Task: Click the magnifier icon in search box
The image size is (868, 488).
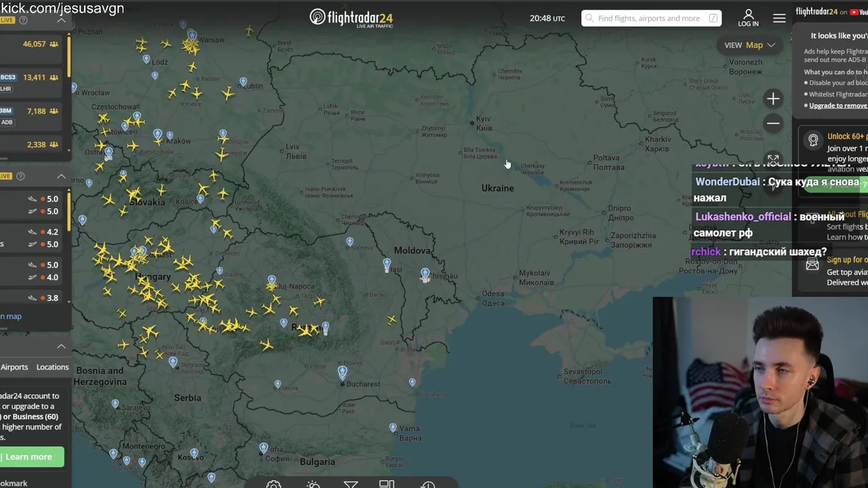Action: click(589, 18)
